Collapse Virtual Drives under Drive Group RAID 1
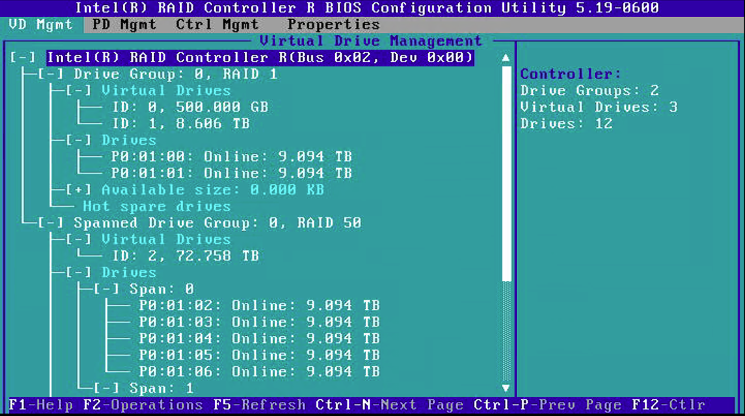 78,91
